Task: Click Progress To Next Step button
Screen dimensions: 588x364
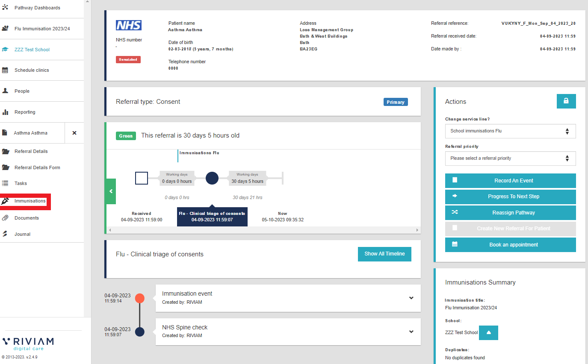Action: (510, 197)
